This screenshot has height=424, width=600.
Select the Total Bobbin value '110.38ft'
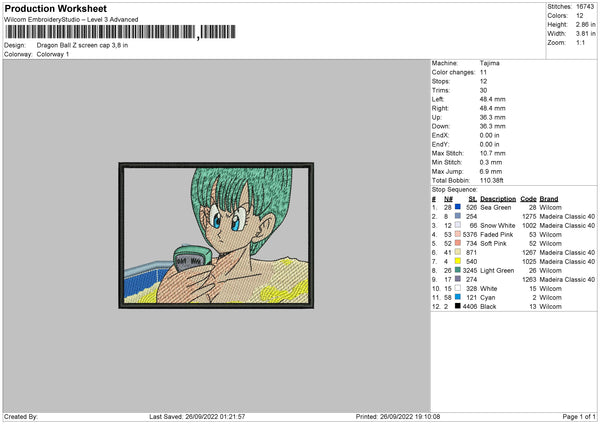click(492, 180)
